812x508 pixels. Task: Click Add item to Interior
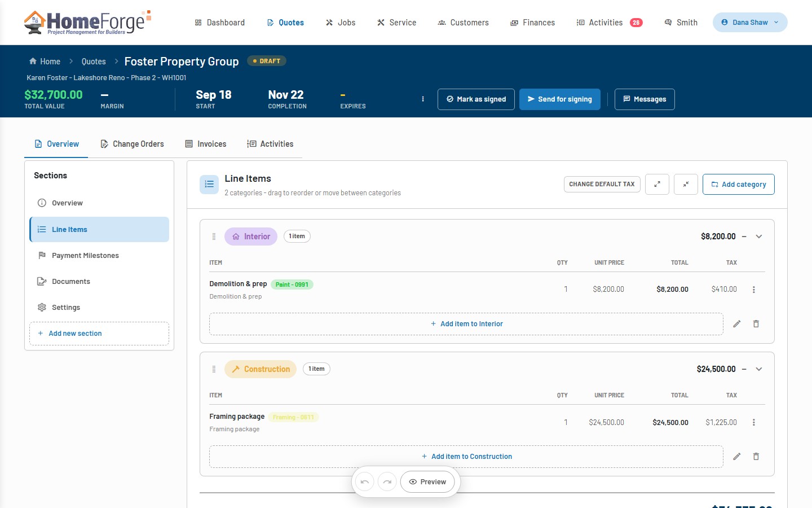point(466,324)
